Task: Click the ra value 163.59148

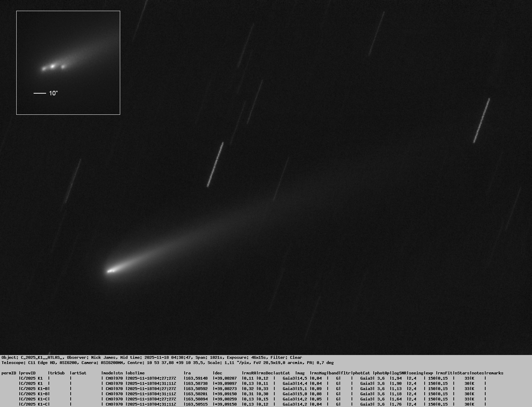Action: pyautogui.click(x=196, y=378)
